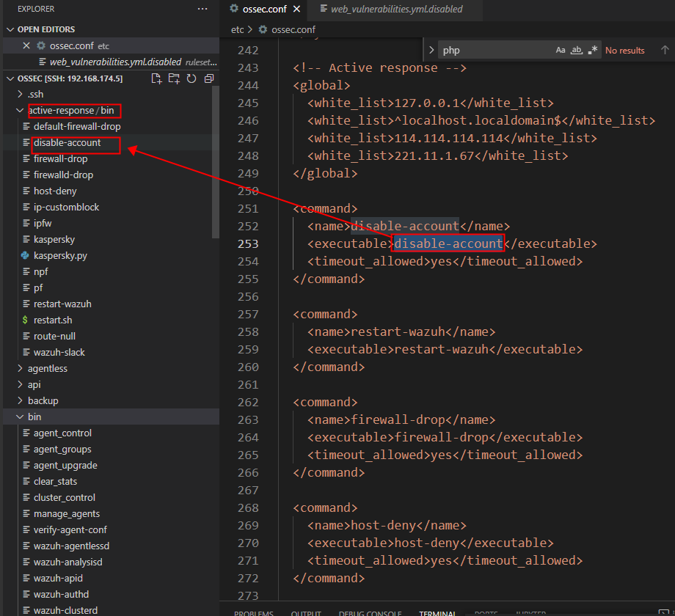Switch to web_vulnerabilities.yml.disabled tab

coord(396,9)
